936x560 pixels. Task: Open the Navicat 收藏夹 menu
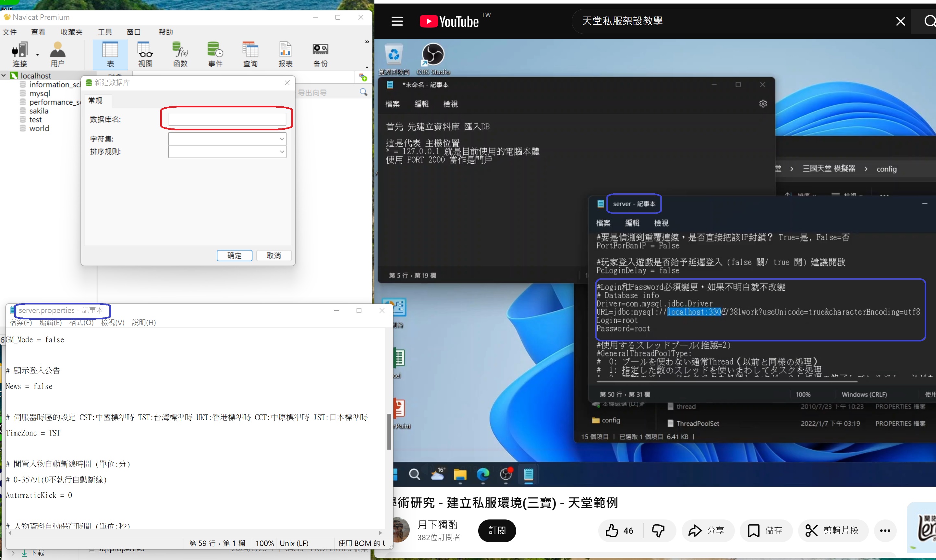(x=71, y=32)
